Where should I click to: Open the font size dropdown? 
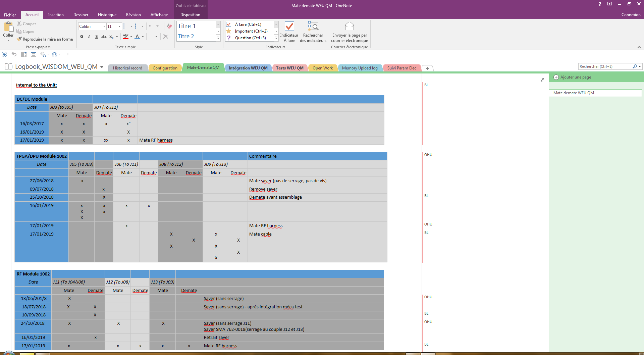pos(119,26)
